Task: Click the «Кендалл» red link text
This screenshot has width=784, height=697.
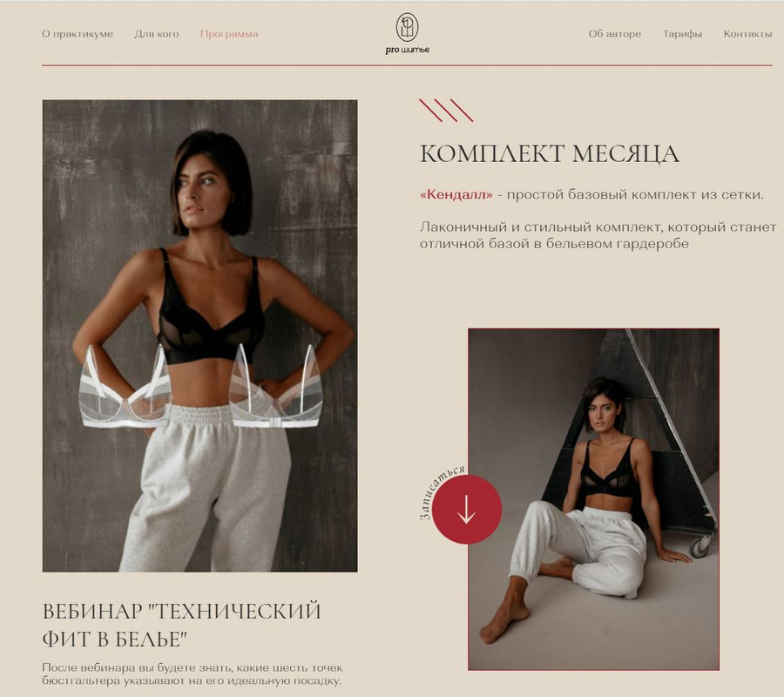Action: tap(456, 194)
